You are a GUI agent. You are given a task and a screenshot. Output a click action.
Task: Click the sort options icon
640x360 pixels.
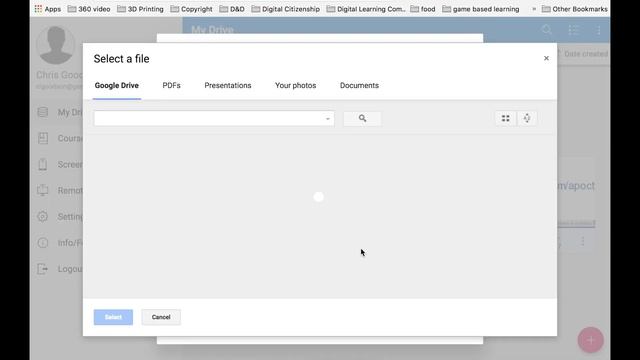tap(527, 118)
